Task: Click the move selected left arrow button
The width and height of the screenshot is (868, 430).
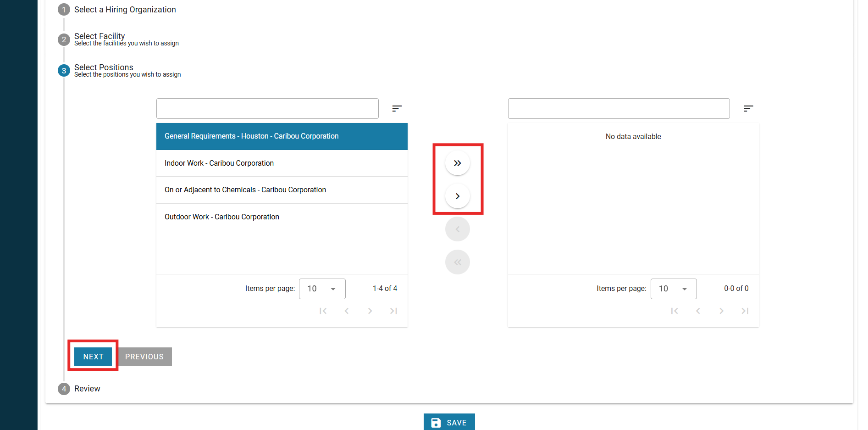Action: [x=457, y=229]
